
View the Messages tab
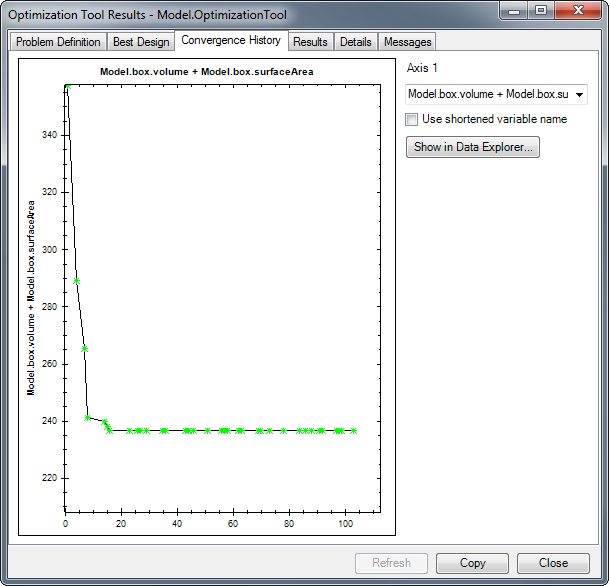(407, 42)
